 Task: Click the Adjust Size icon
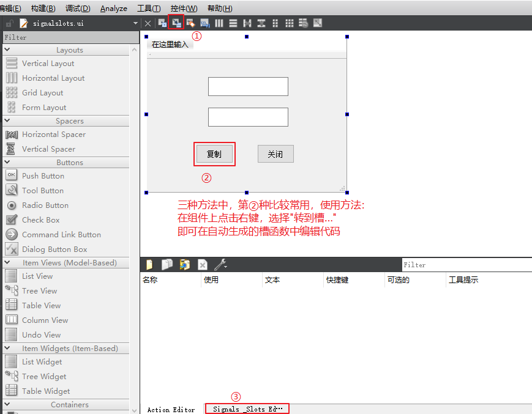point(317,23)
